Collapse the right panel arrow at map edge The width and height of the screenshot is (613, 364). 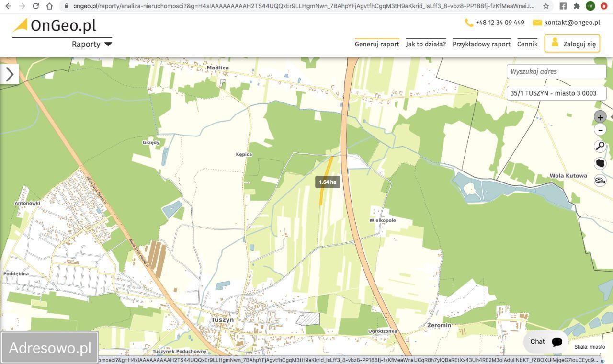point(611,117)
